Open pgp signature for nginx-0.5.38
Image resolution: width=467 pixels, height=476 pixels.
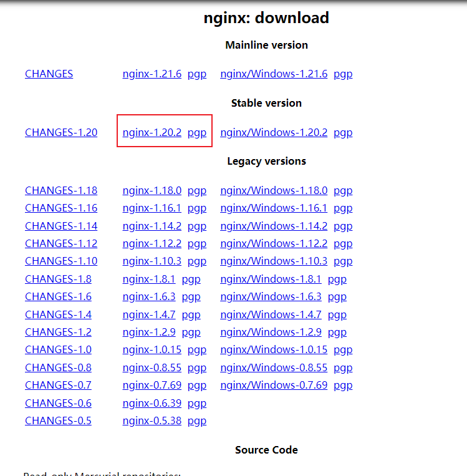pyautogui.click(x=197, y=421)
